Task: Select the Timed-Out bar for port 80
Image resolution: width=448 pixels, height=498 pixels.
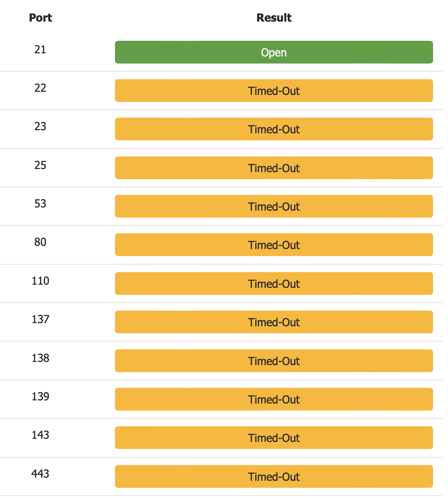Action: click(273, 245)
